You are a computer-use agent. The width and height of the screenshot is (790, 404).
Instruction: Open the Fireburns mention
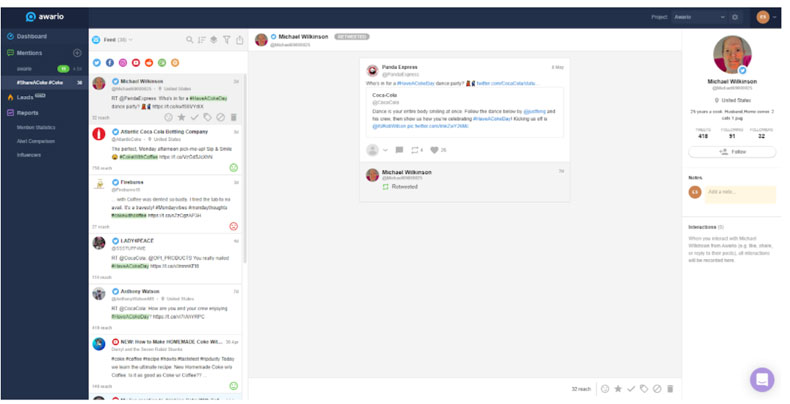click(x=166, y=204)
